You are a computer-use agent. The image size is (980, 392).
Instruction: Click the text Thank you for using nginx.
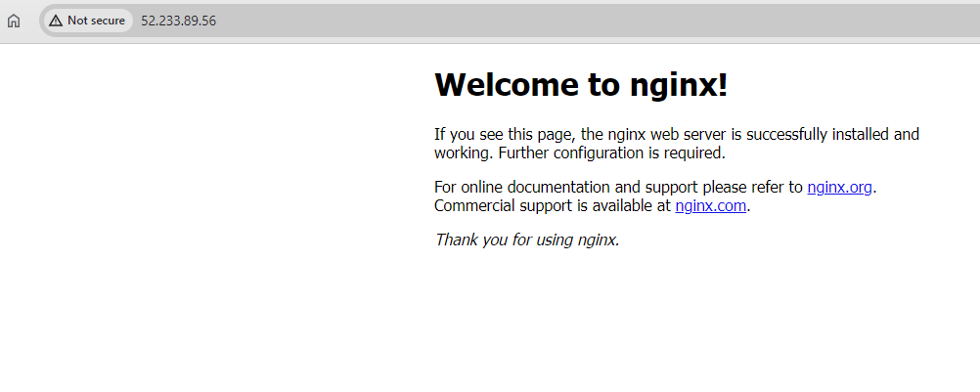pos(527,240)
